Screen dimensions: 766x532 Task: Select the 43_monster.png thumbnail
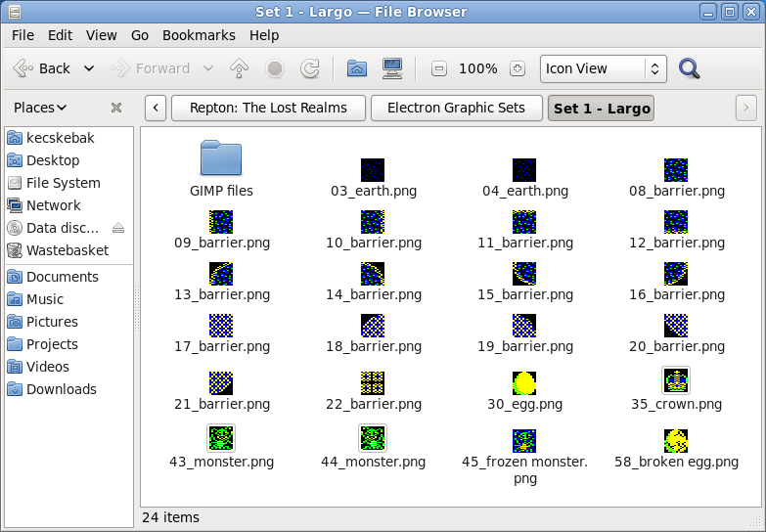pos(221,438)
